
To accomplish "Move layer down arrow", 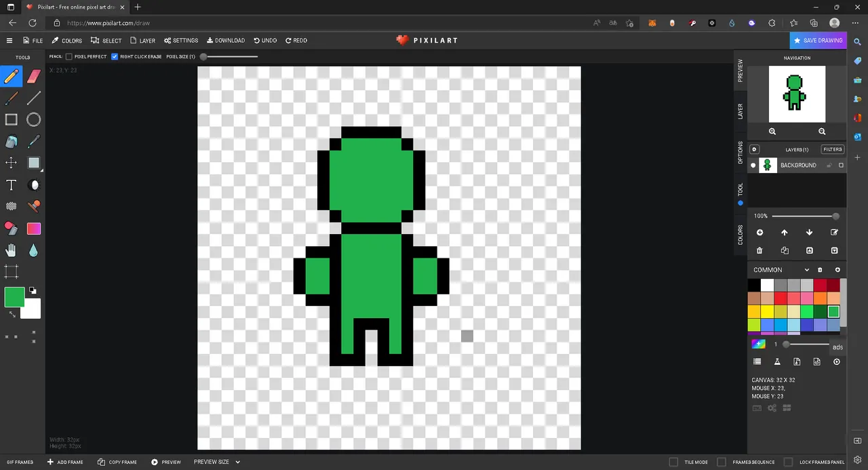I will [x=809, y=233].
